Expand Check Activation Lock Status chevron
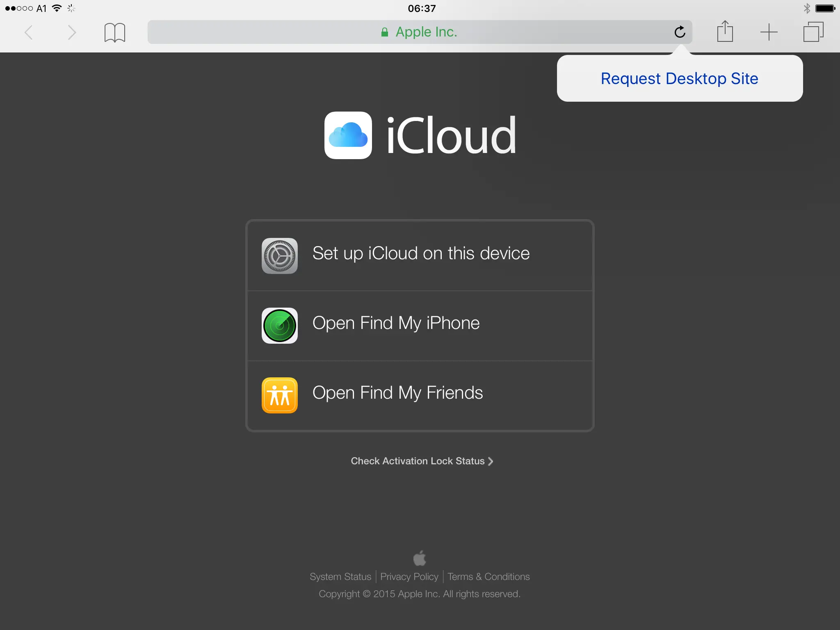The image size is (840, 630). coord(490,461)
